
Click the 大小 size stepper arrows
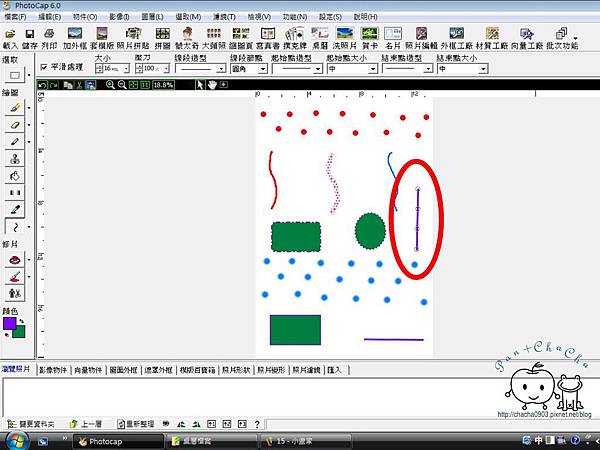[99, 68]
